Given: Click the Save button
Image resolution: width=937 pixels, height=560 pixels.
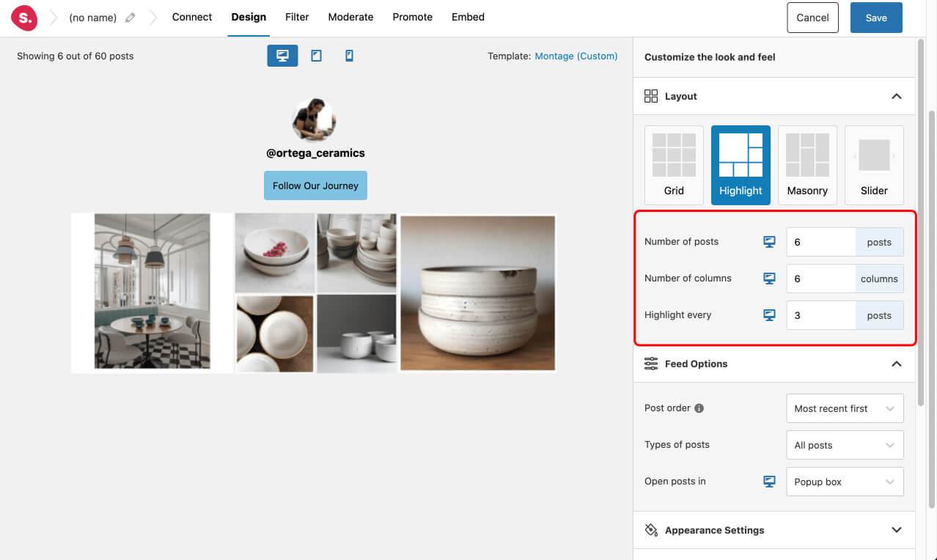Looking at the screenshot, I should coord(876,18).
